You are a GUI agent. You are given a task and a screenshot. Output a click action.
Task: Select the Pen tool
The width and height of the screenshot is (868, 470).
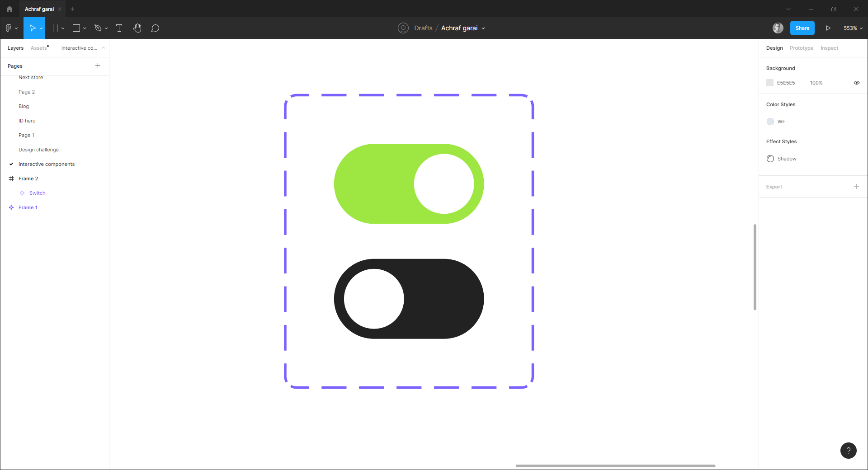coord(98,28)
